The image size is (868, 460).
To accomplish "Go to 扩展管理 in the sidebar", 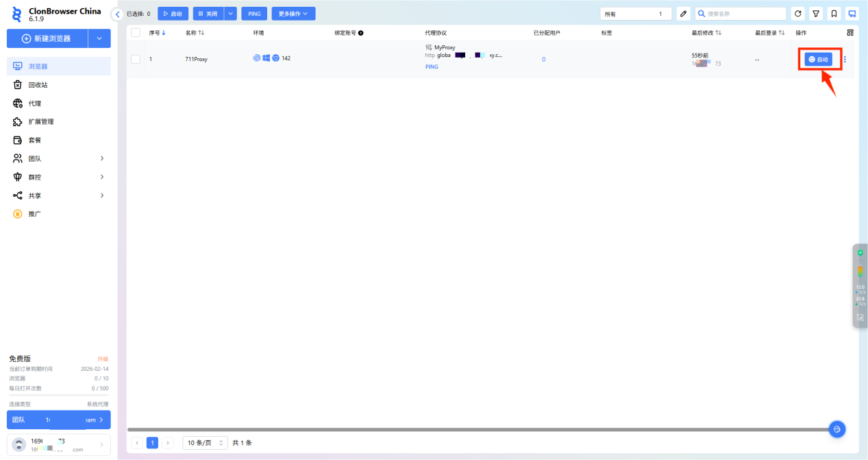I will [40, 122].
